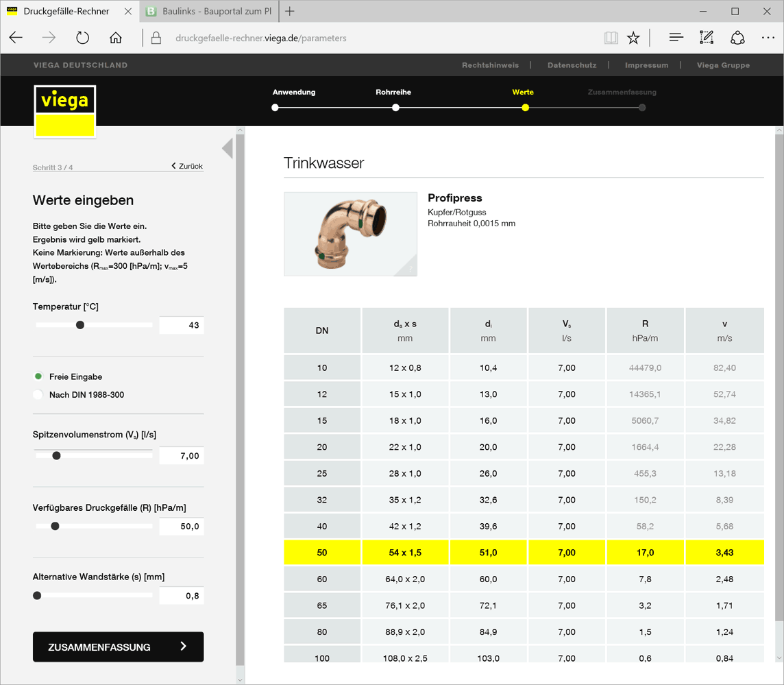The width and height of the screenshot is (784, 685).
Task: Open the reading view book icon
Action: tap(611, 38)
